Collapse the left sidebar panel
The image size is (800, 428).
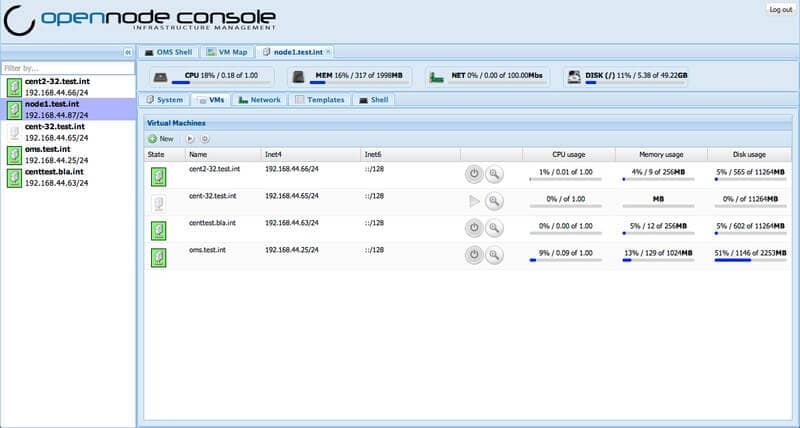point(128,52)
